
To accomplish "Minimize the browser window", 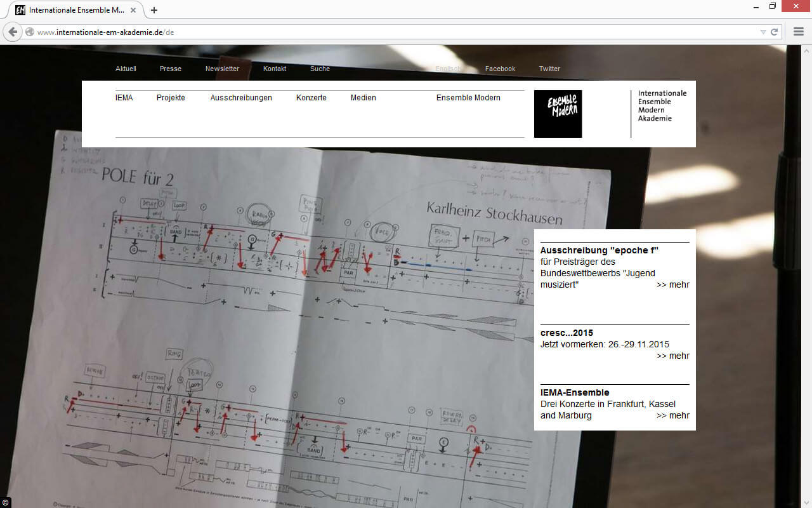I will [756, 6].
